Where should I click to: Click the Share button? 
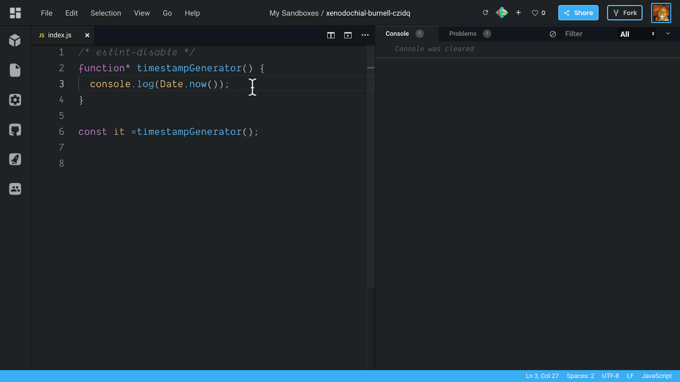tap(578, 13)
